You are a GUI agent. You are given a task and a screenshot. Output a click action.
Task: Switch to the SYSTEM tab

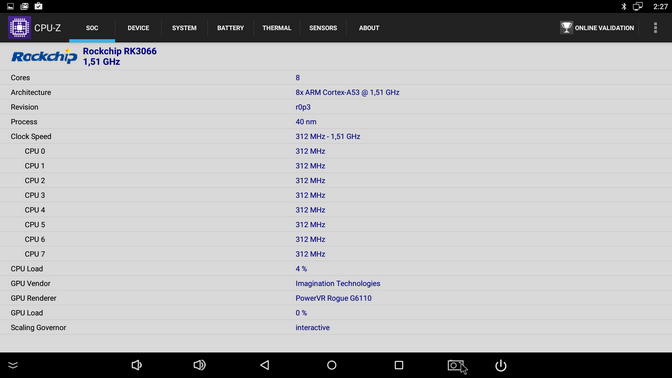tap(184, 28)
